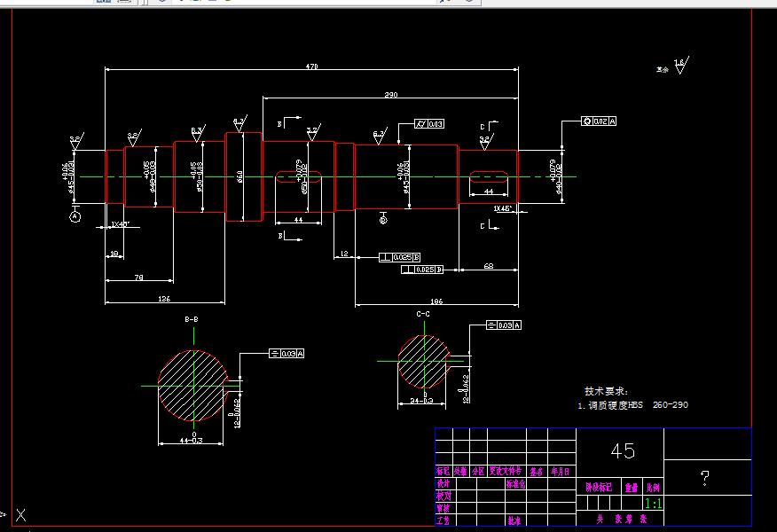Click the 工艺 row label
This screenshot has height=532, width=777.
[443, 520]
